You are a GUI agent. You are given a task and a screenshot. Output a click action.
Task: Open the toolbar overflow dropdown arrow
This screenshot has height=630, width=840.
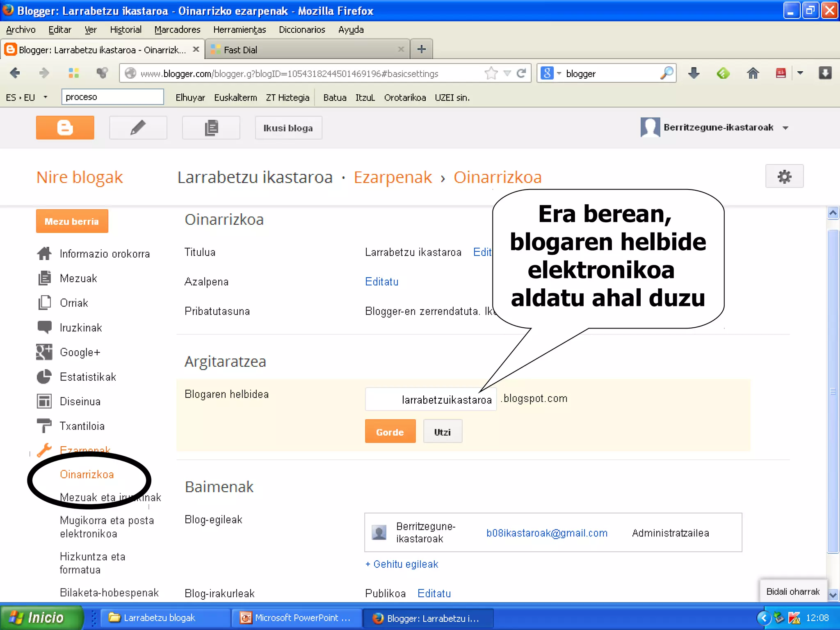[x=800, y=73]
